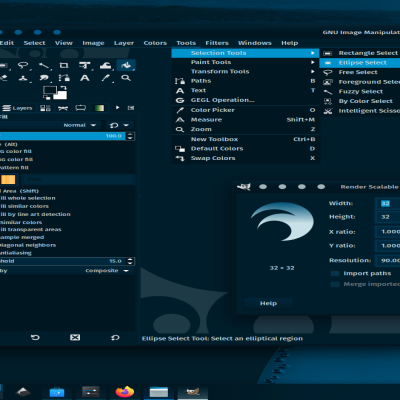The height and width of the screenshot is (400, 400).
Task: Click the delete tool preset X icon
Action: (x=75, y=338)
